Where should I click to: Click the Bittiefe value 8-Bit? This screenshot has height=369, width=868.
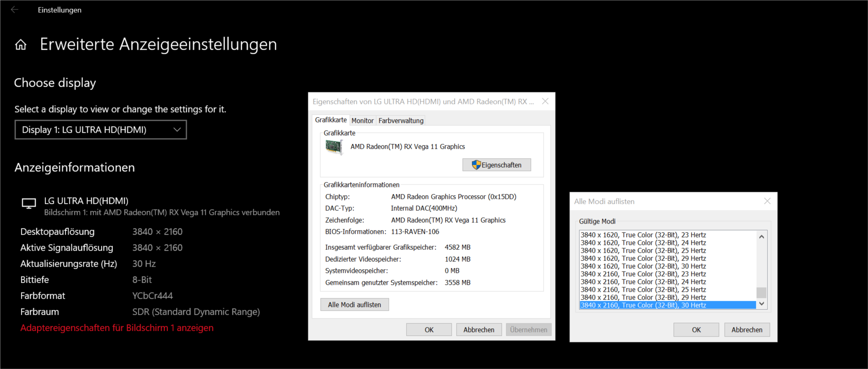pyautogui.click(x=142, y=280)
